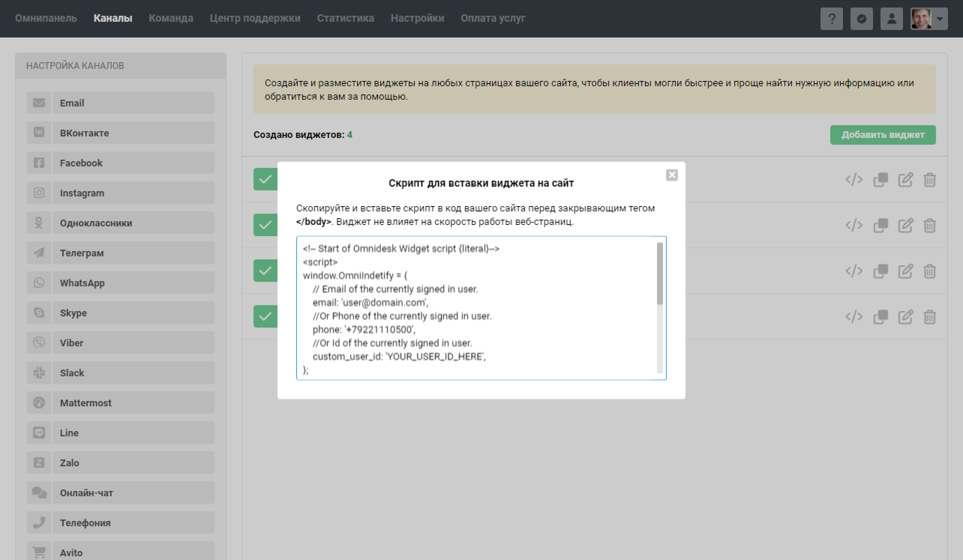Open the ВКонтакте channel settings
Screen dimensions: 963x560
(x=120, y=133)
